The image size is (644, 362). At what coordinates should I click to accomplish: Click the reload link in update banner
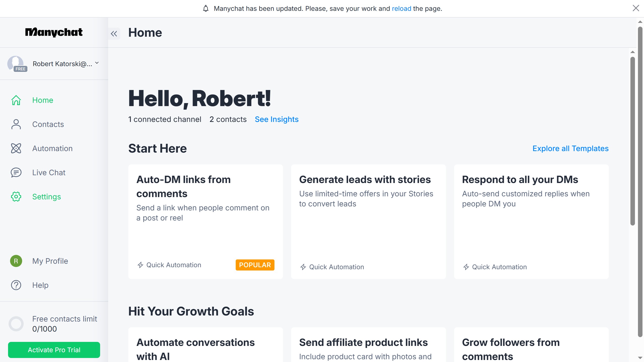[401, 9]
